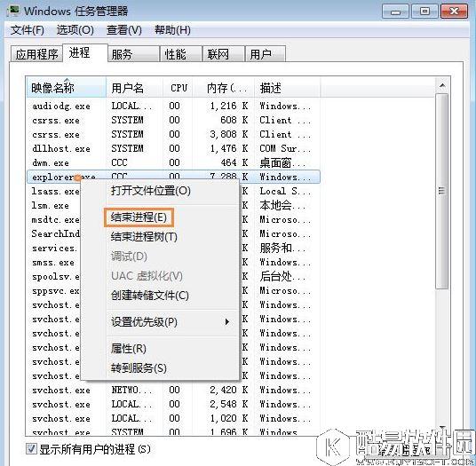Select svchost.exe row with 2,420 K memory
Image resolution: width=476 pixels, height=466 pixels.
click(x=173, y=391)
